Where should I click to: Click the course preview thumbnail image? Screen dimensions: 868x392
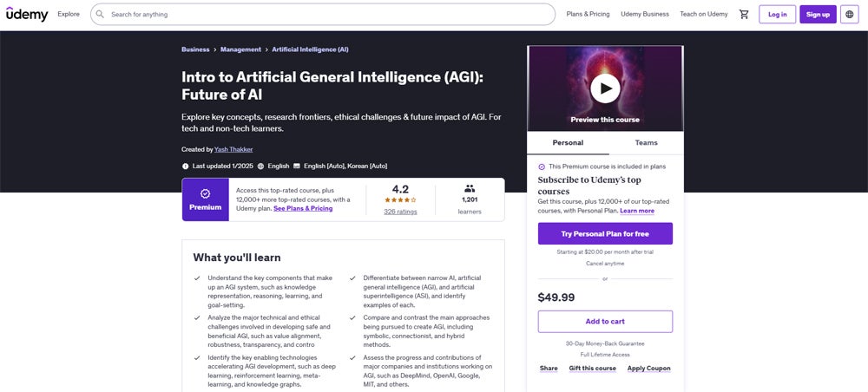point(605,88)
